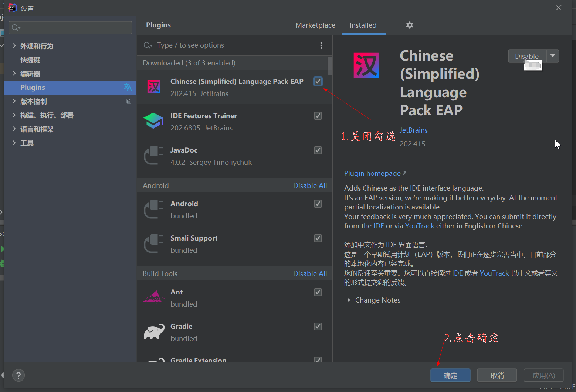This screenshot has height=392, width=576.
Task: Click the 应用(A) button
Action: pyautogui.click(x=543, y=375)
